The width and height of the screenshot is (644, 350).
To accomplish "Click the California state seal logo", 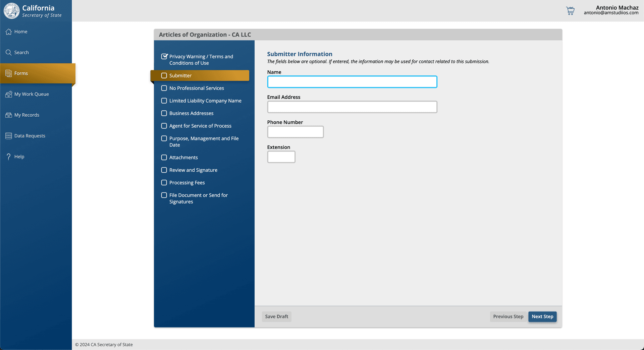I will [x=12, y=10].
